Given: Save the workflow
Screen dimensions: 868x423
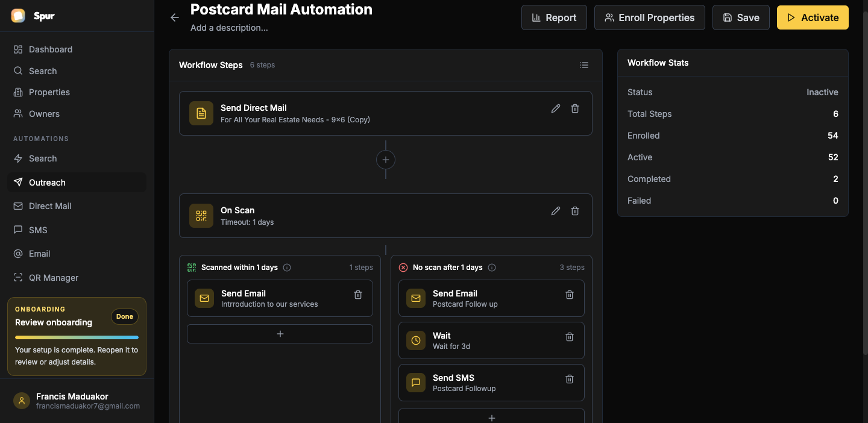Looking at the screenshot, I should [741, 17].
